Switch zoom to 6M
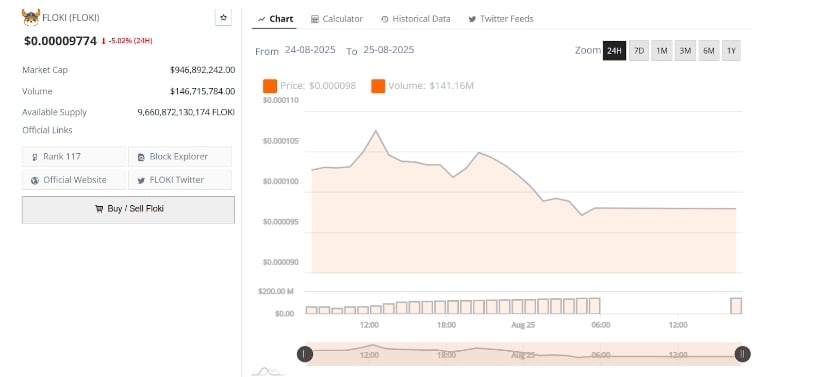Viewport: 825px width, 377px height. point(709,50)
